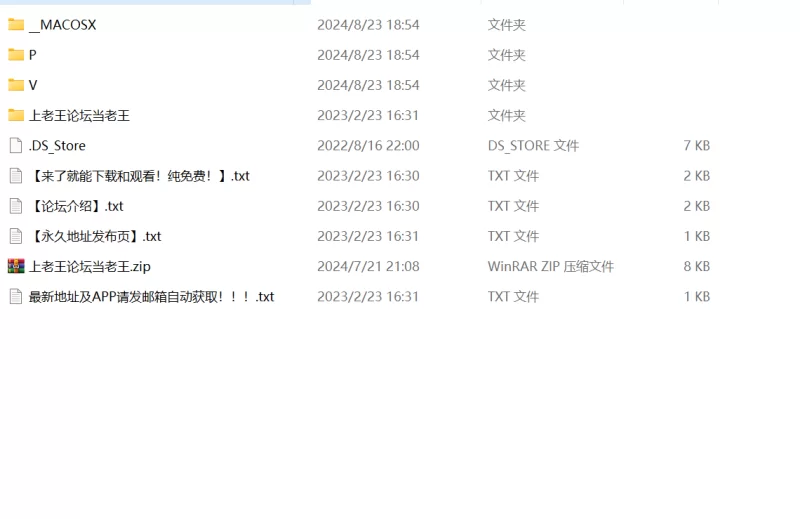The height and width of the screenshot is (519, 800).
Task: Click the V folder icon
Action: [x=16, y=85]
